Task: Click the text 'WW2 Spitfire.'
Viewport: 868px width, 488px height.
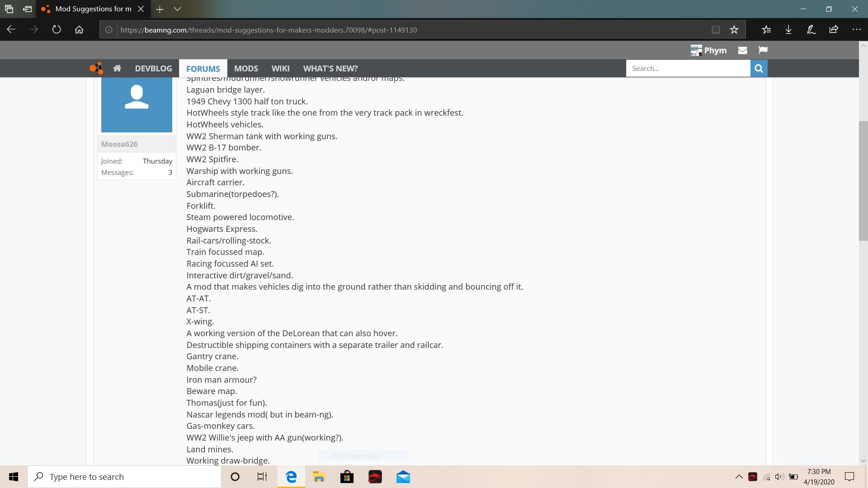Action: pos(212,159)
